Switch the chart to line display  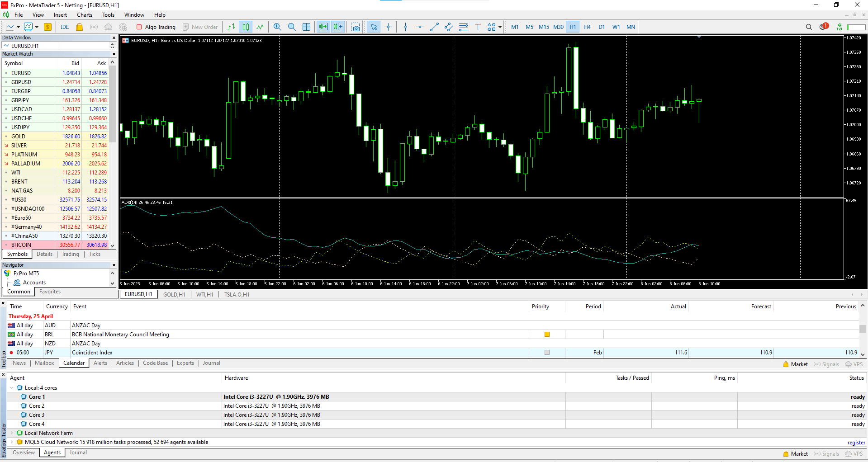(260, 27)
